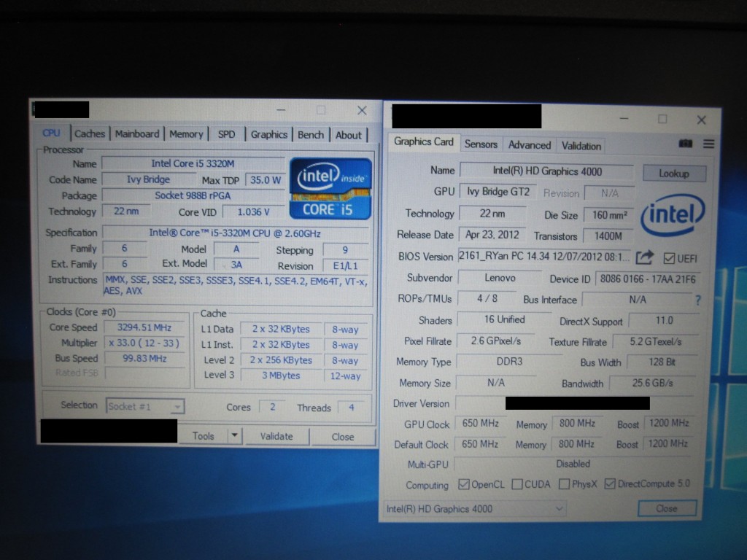Take a GPU-Z screenshot with camera icon

tap(685, 144)
